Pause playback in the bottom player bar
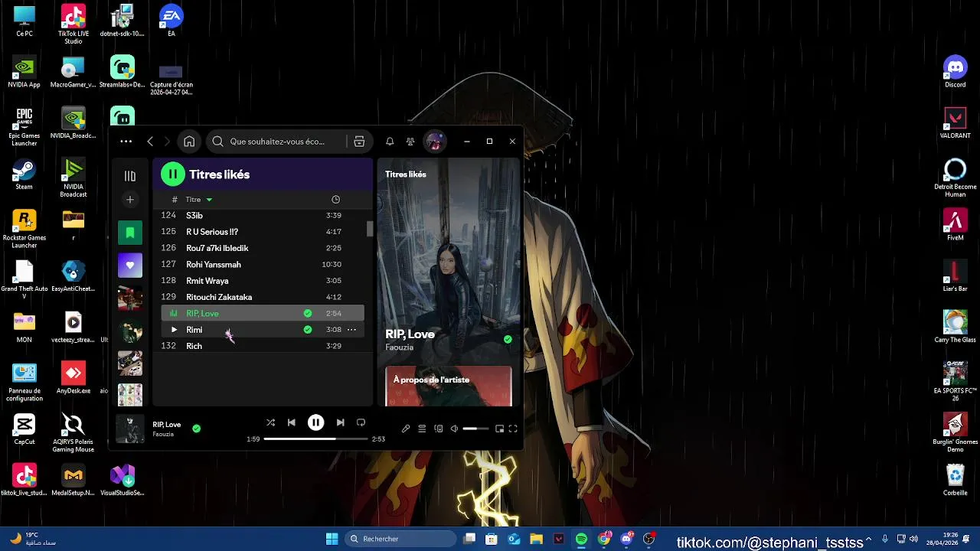The width and height of the screenshot is (980, 551). (x=315, y=422)
